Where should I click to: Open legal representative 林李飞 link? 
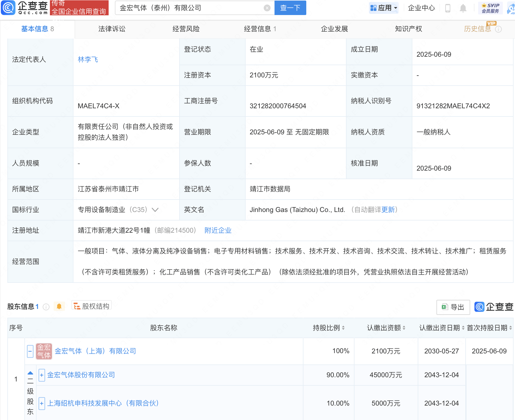pyautogui.click(x=88, y=60)
